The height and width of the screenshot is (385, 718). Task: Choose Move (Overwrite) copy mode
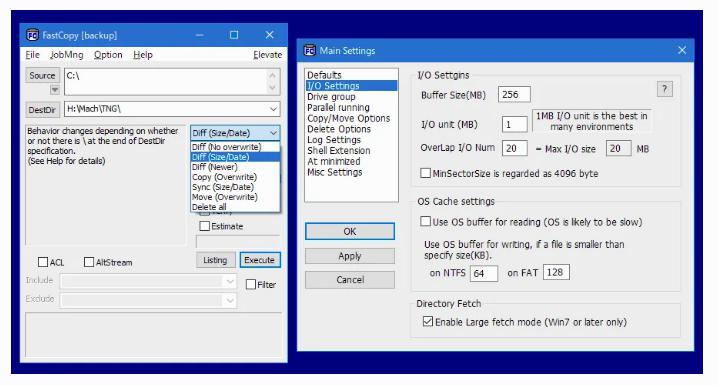click(235, 197)
